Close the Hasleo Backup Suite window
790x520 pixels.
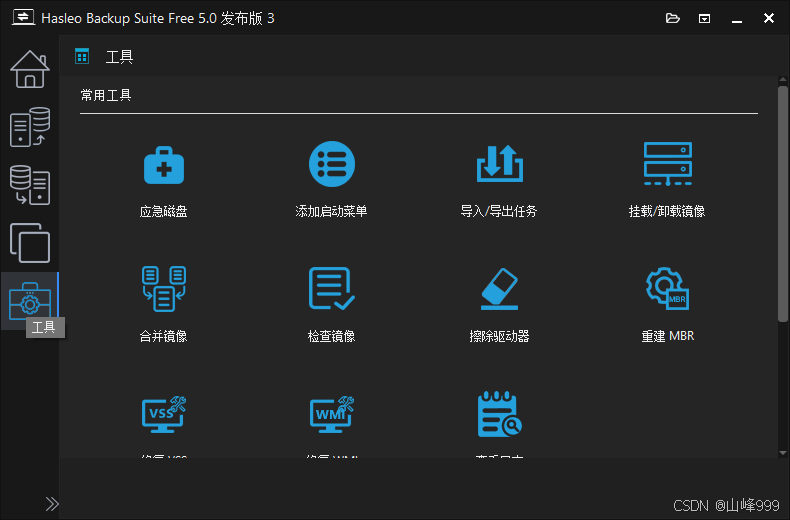tap(769, 19)
